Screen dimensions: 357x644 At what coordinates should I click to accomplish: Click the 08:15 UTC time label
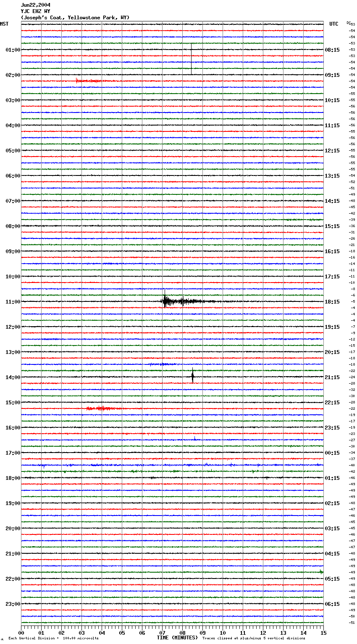click(x=332, y=50)
